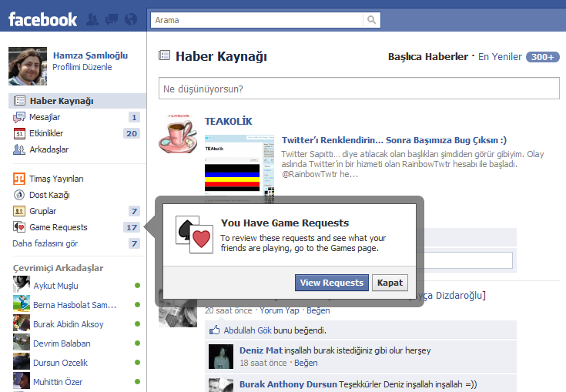Click Berna Hasbolat's avatar in online friends
The image size is (566, 392).
22,304
